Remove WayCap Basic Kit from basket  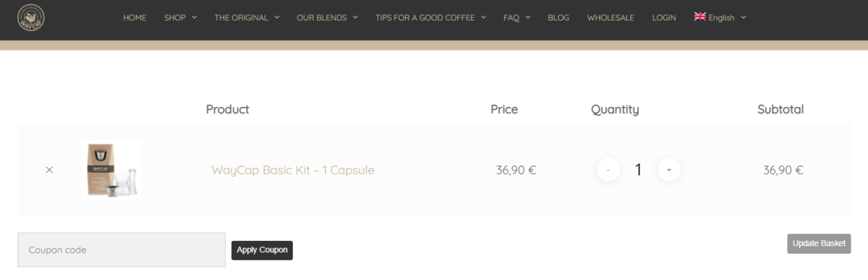(x=49, y=170)
